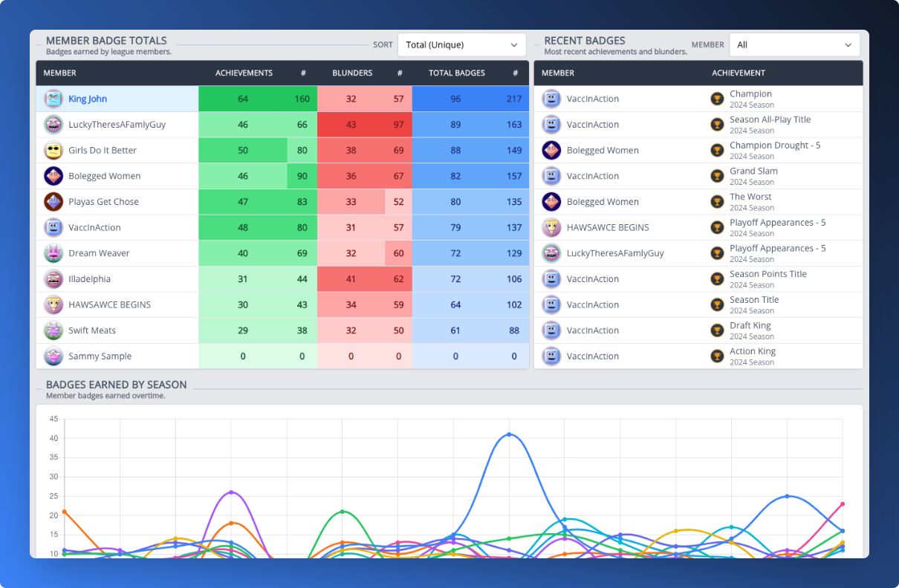
Task: Click the Dream Weaver avatar icon
Action: click(x=53, y=253)
